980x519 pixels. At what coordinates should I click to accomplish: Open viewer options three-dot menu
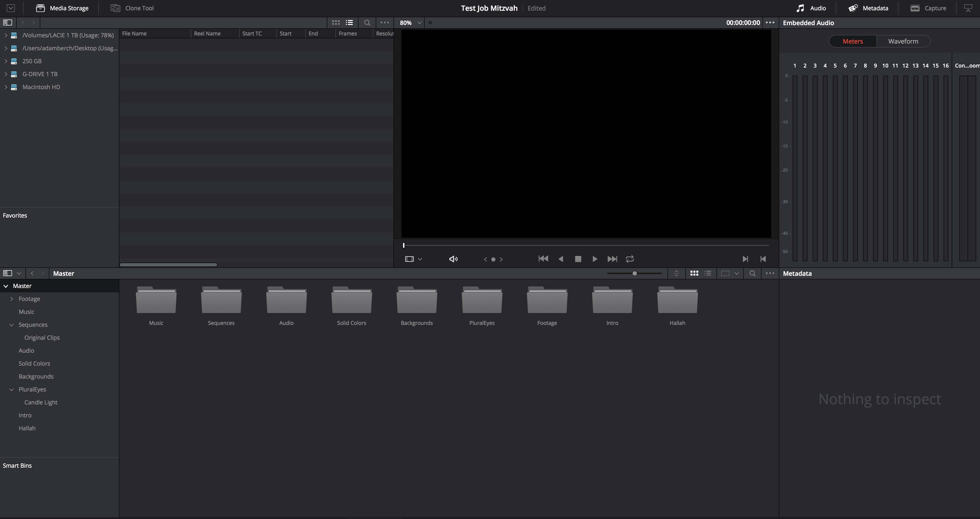coord(770,23)
